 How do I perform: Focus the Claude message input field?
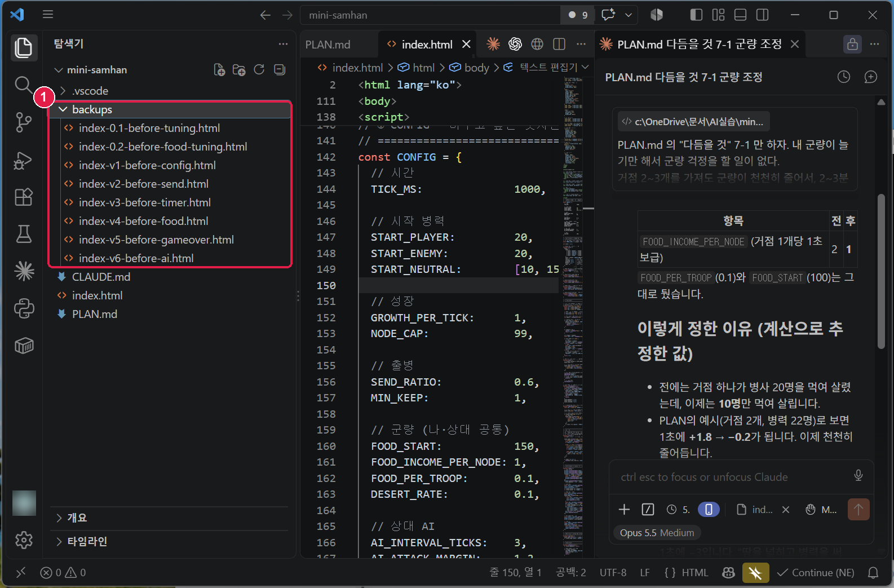tap(733, 477)
